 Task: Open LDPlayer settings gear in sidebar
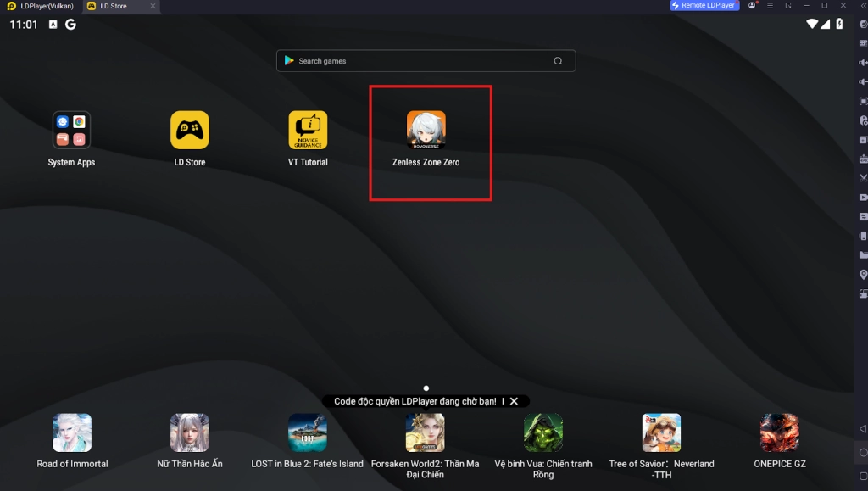click(x=863, y=25)
